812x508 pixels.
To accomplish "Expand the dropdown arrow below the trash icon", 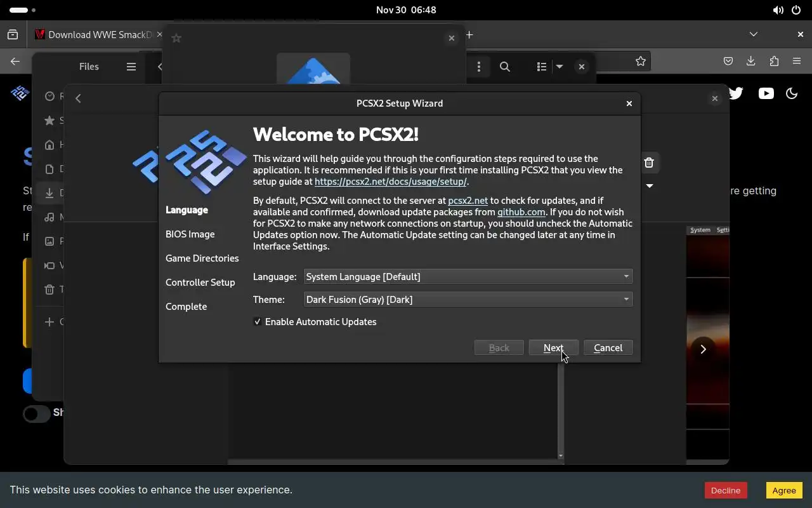I will [x=650, y=186].
